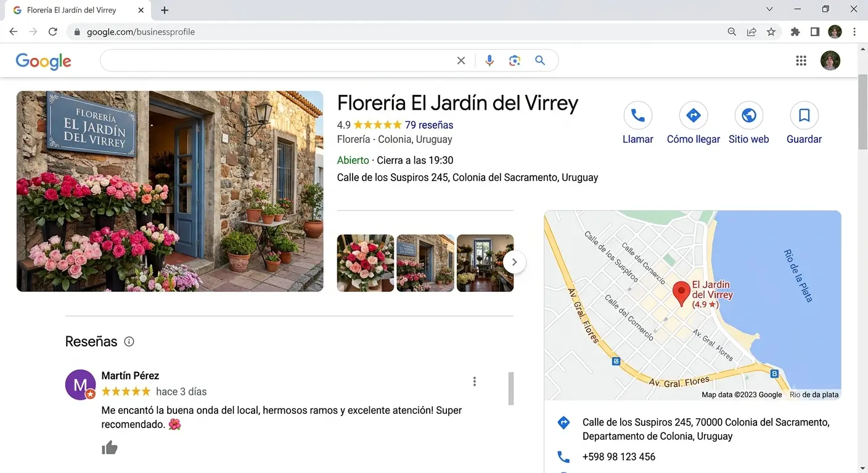Viewport: 868px width, 473px height.
Task: Open options for Martín Pérez's review
Action: tap(475, 381)
